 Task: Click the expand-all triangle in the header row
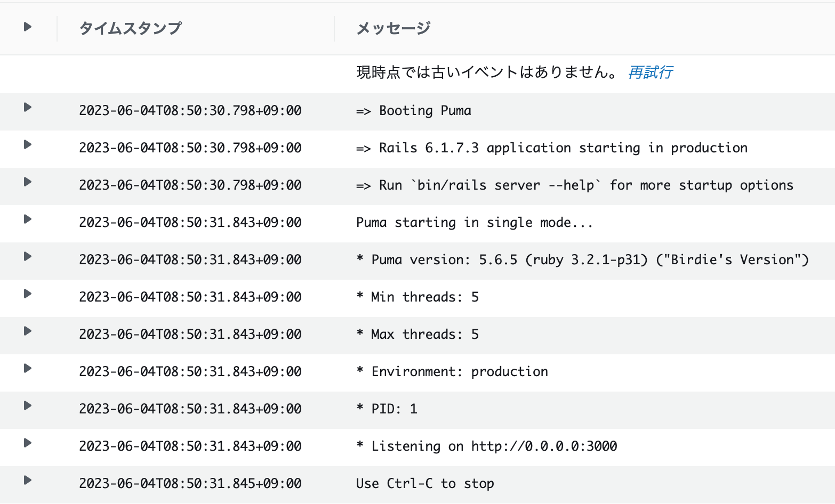[27, 27]
